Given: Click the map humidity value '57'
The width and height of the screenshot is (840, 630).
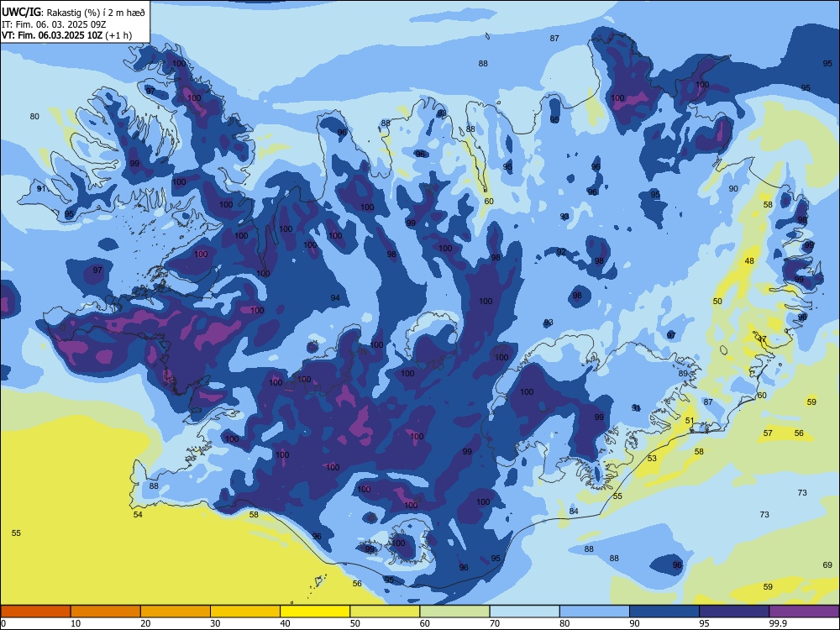Looking at the screenshot, I should 768,433.
